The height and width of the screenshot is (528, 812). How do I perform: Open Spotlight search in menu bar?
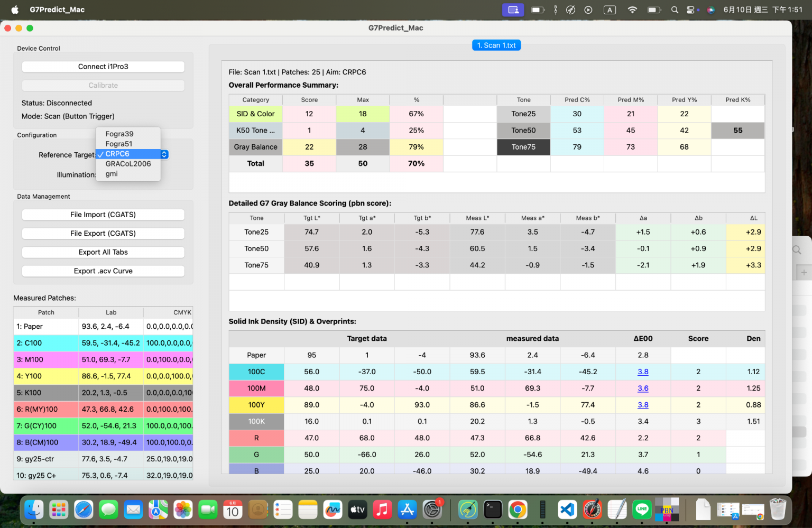point(675,10)
